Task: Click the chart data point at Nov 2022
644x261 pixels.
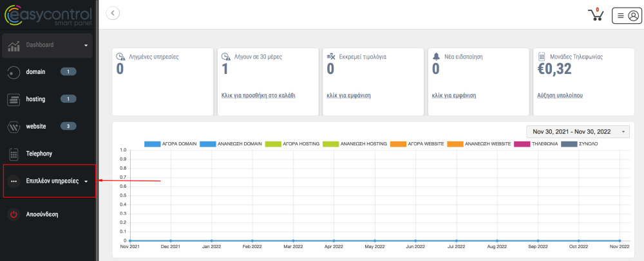Action: tap(620, 241)
